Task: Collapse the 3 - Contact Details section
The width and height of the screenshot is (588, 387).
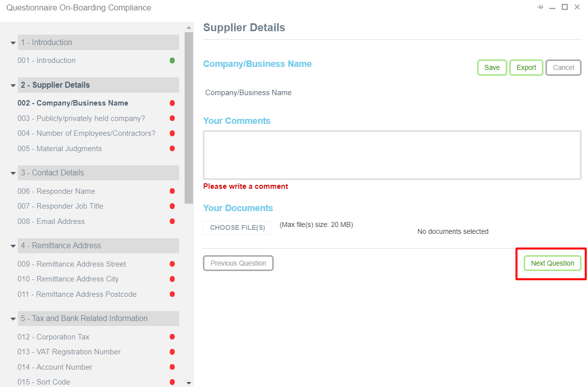Action: pyautogui.click(x=13, y=173)
